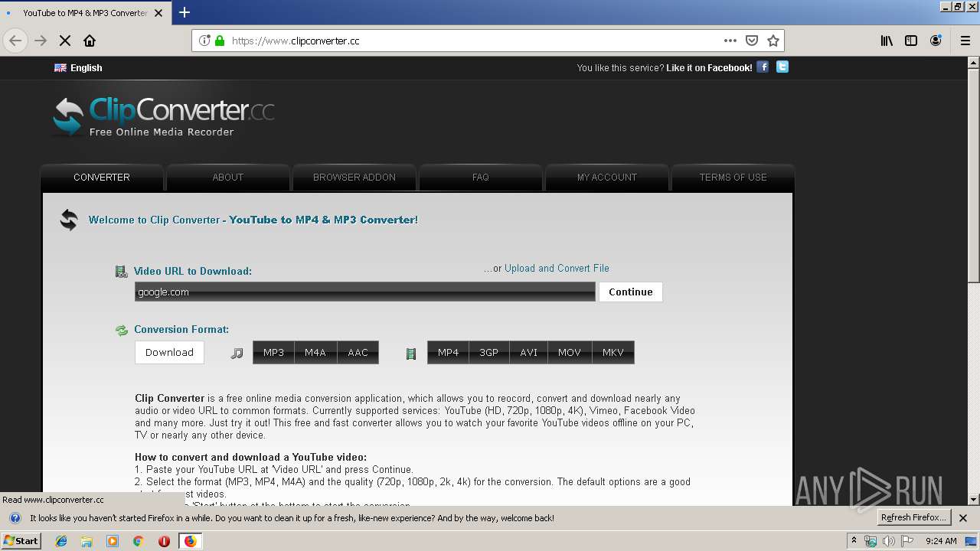This screenshot has height=551, width=980.
Task: Click the music note audio formats icon
Action: [237, 353]
